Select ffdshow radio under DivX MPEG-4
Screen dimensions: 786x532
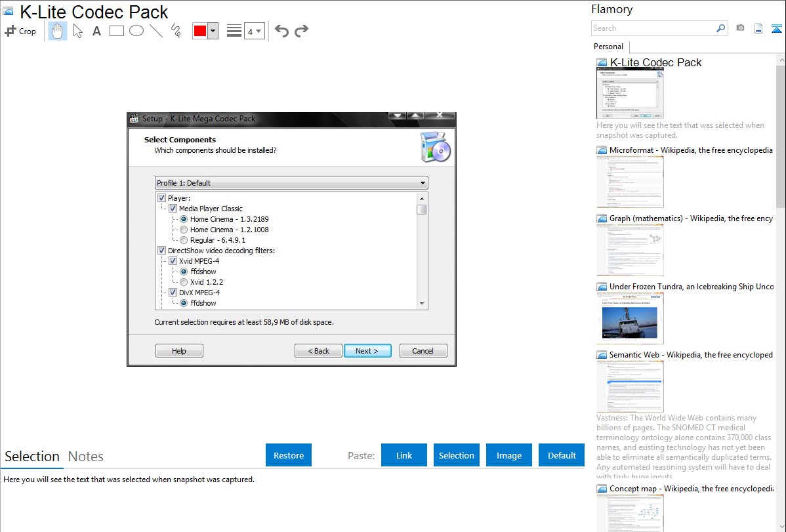click(x=184, y=303)
